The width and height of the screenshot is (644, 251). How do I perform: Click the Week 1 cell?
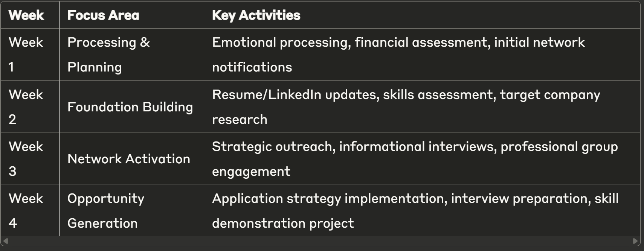tap(30, 55)
